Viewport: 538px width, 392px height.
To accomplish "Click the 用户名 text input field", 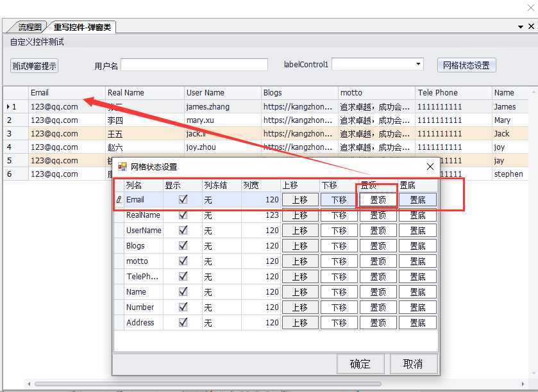I will pyautogui.click(x=194, y=65).
